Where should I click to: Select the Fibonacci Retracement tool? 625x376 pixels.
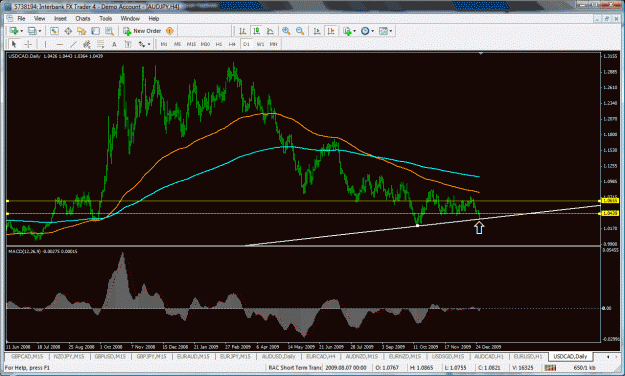[100, 44]
